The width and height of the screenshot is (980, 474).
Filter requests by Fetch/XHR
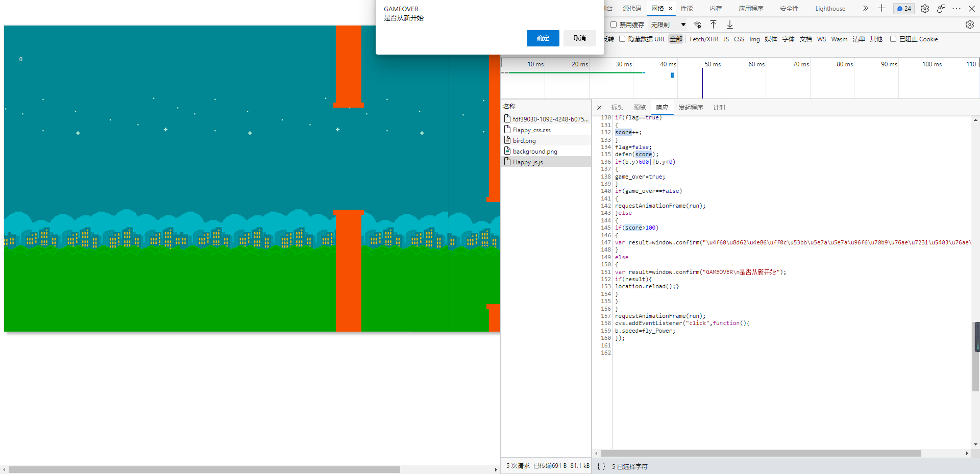(704, 39)
